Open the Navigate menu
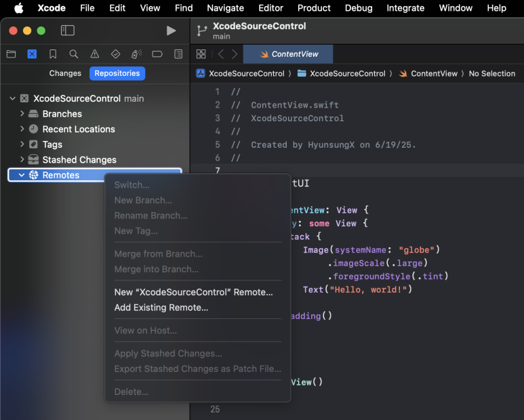524x420 pixels. [226, 8]
